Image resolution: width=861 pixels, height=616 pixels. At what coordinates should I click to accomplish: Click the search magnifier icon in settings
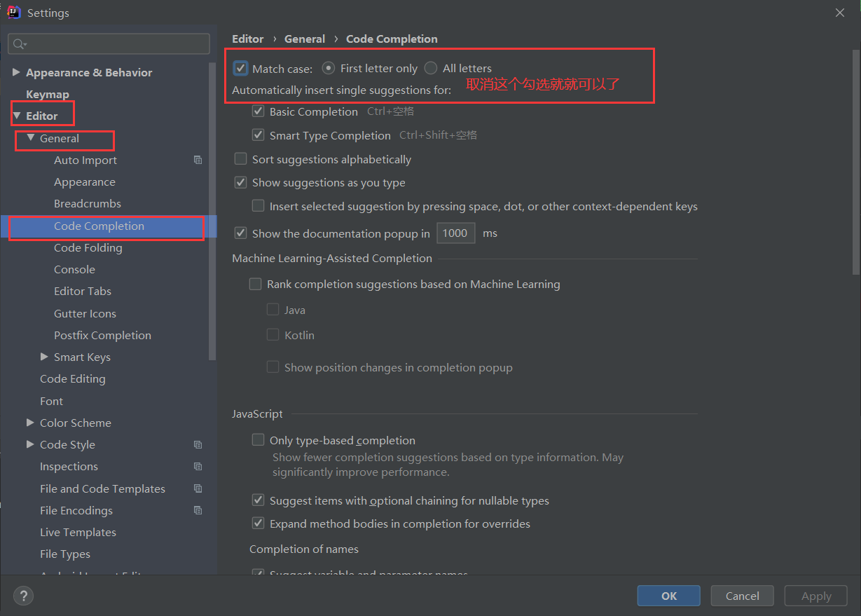[19, 44]
